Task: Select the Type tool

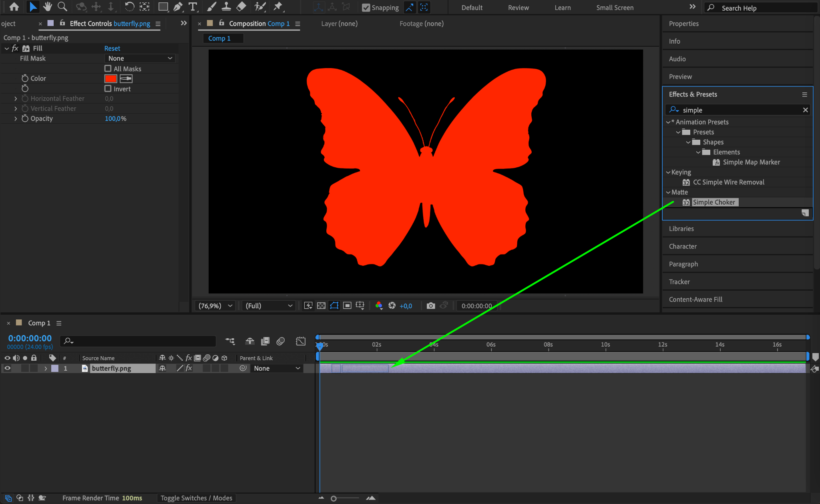Action: tap(193, 7)
